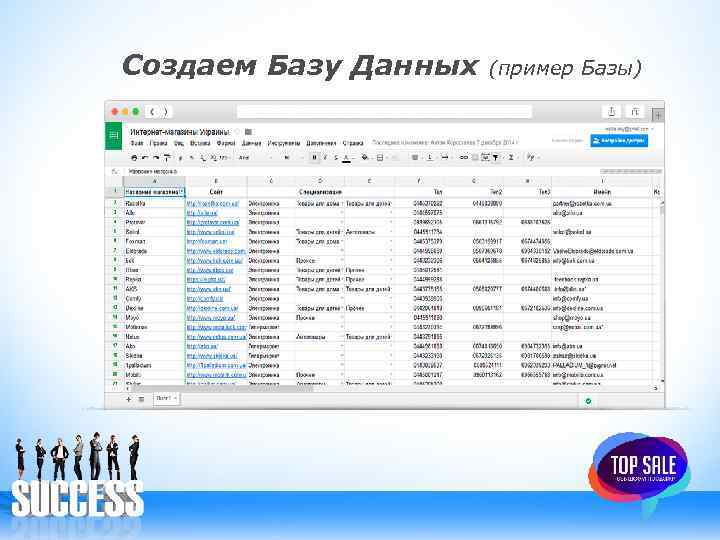Screen dimensions: 720x540
Task: Click the Safari address bar
Action: pos(384,112)
